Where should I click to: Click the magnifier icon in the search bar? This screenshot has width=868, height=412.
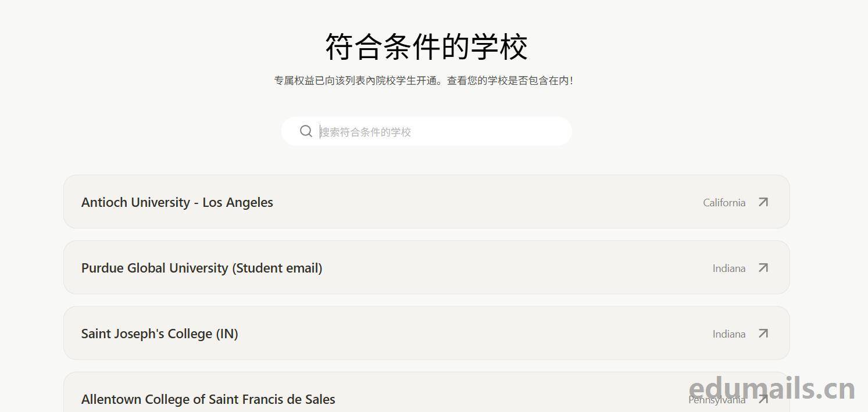306,131
